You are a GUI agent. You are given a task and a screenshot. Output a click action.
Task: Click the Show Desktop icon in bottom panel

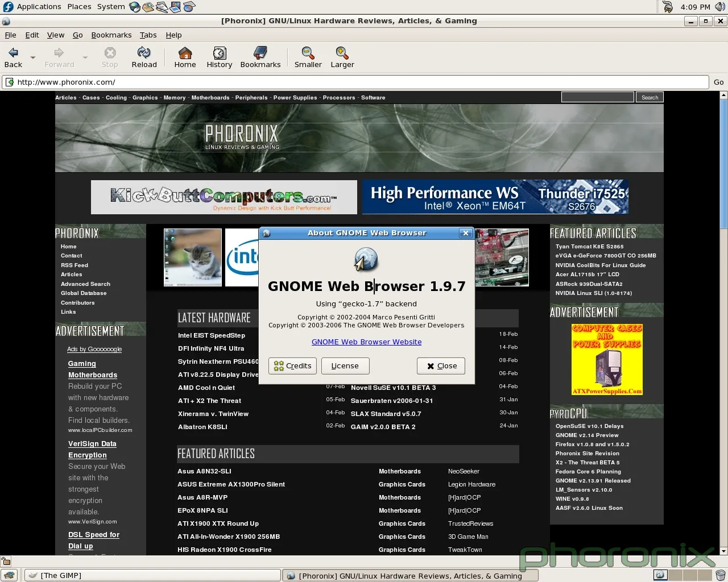[10, 575]
